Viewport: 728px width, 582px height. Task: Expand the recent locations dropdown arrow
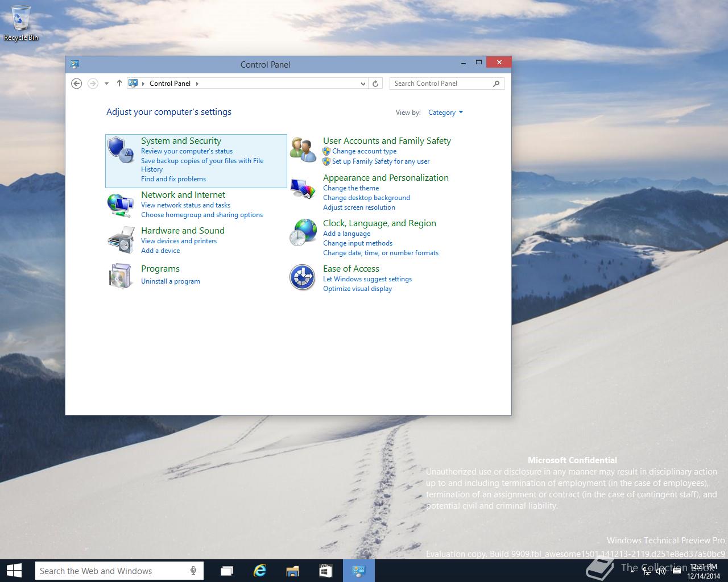pos(106,84)
